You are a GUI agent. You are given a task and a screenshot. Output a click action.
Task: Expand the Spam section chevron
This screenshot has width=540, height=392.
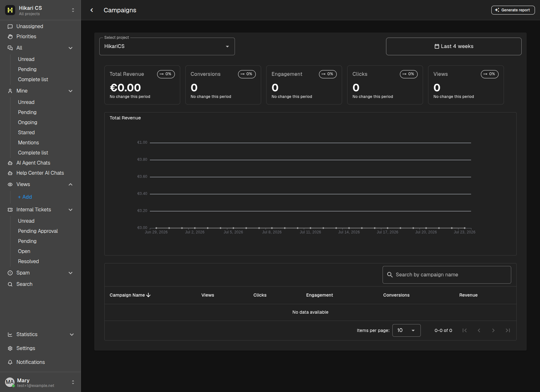coord(71,273)
